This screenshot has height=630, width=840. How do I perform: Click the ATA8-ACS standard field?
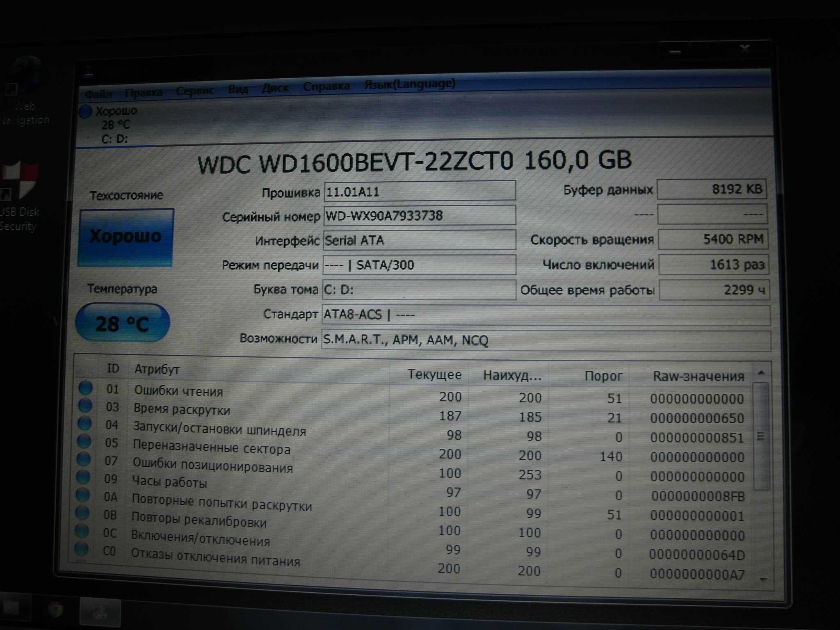pyautogui.click(x=546, y=315)
